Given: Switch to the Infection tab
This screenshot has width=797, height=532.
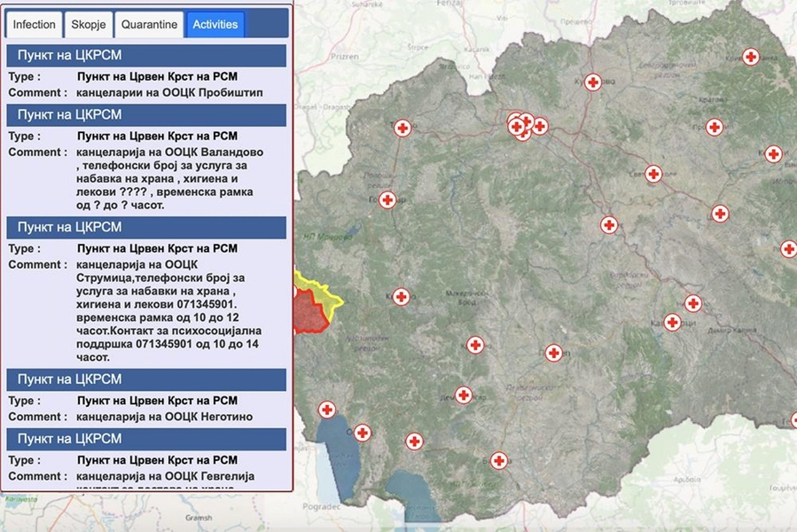Looking at the screenshot, I should coord(33,24).
